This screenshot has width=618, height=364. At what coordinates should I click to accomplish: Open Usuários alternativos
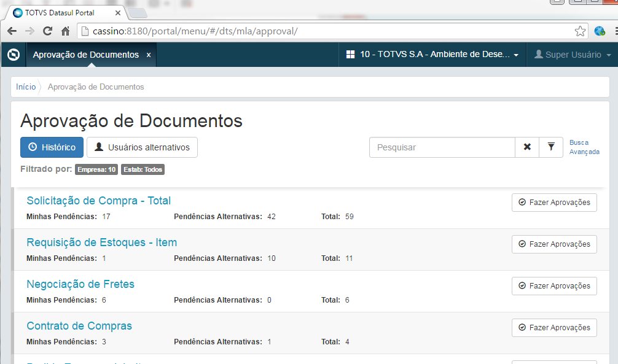142,147
